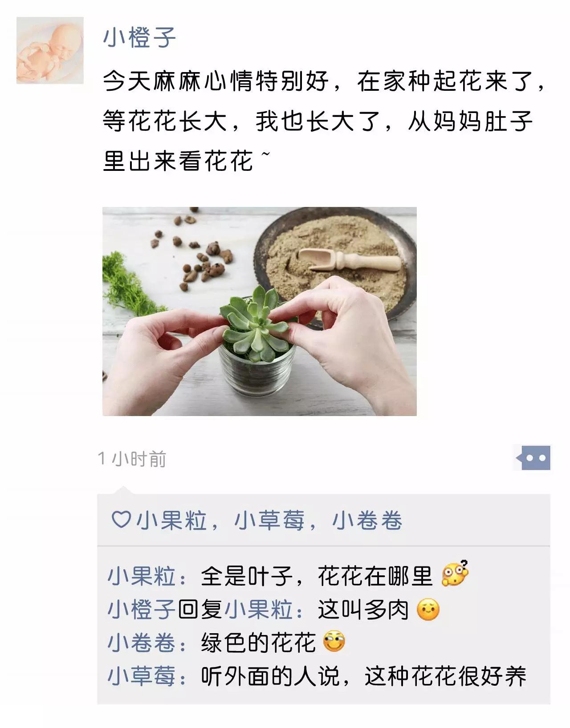Screen dimensions: 570x728
Task: Open the succulent planting photo
Action: tap(260, 311)
